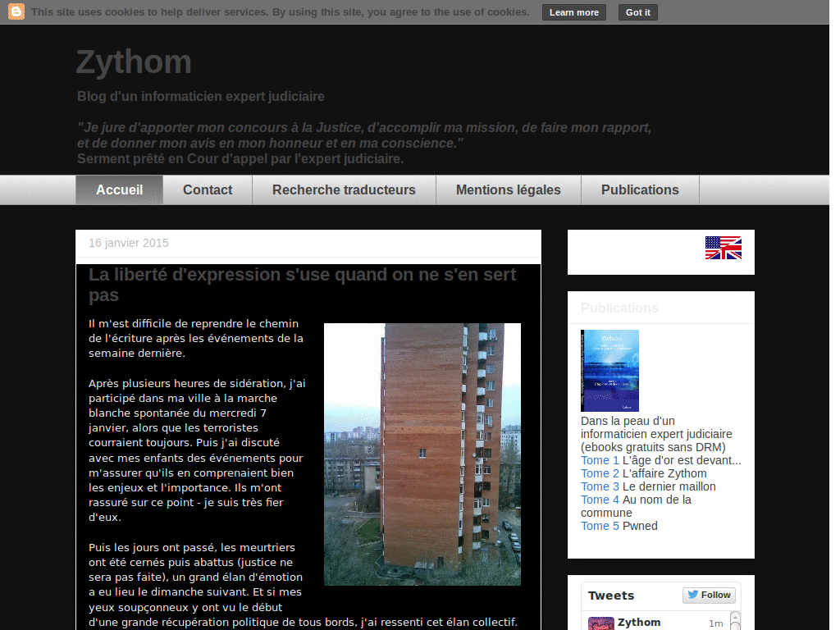Switch to the Contact tab
Image resolution: width=840 pixels, height=630 pixels.
(x=207, y=189)
